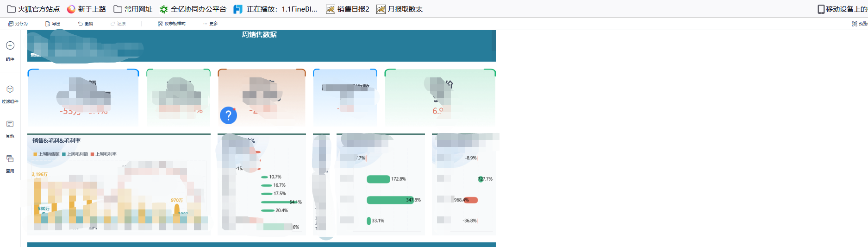Click the 17.5% bar value

pyautogui.click(x=280, y=194)
